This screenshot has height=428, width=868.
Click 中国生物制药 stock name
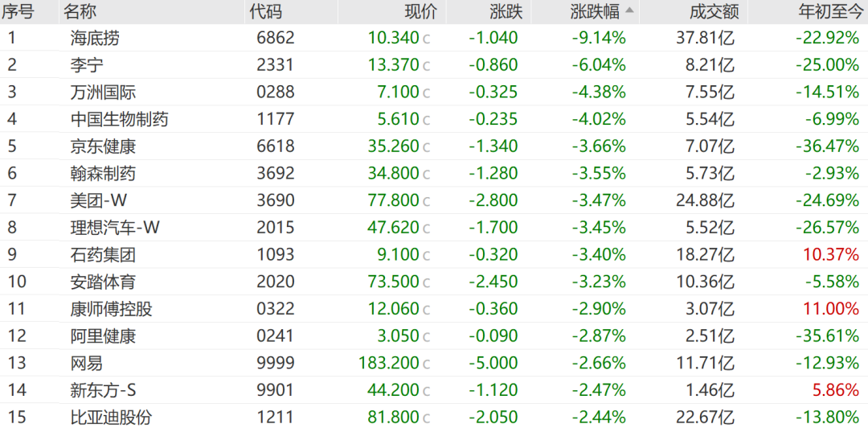pos(120,119)
